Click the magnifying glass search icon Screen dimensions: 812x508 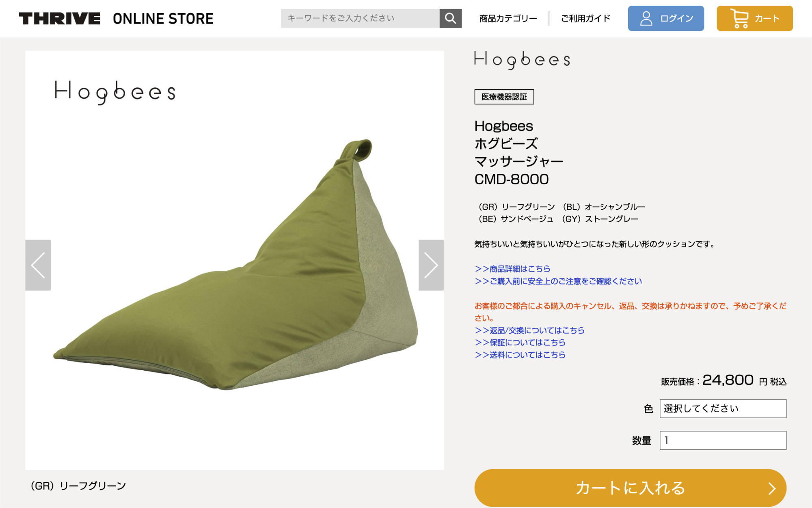[x=450, y=18]
